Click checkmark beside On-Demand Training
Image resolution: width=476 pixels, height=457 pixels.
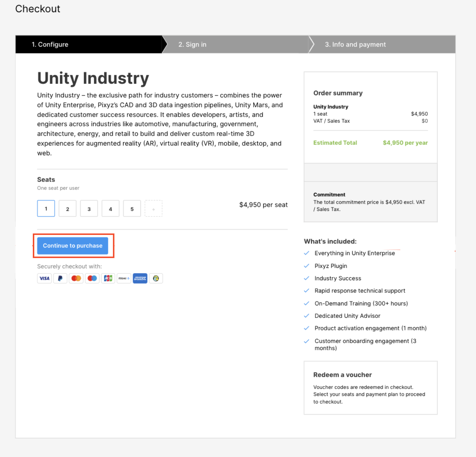[x=306, y=303]
